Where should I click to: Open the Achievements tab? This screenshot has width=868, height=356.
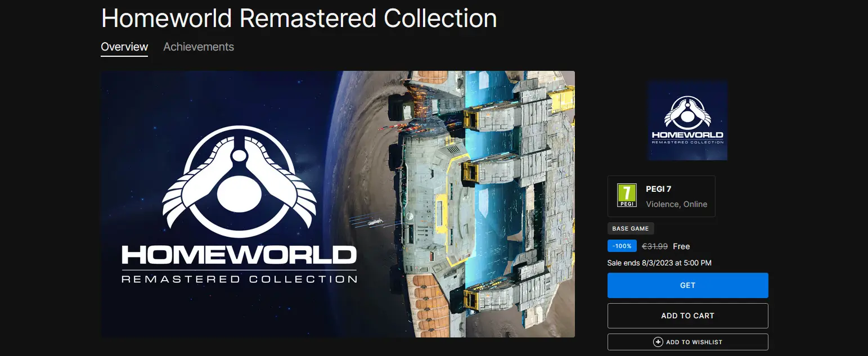(199, 47)
